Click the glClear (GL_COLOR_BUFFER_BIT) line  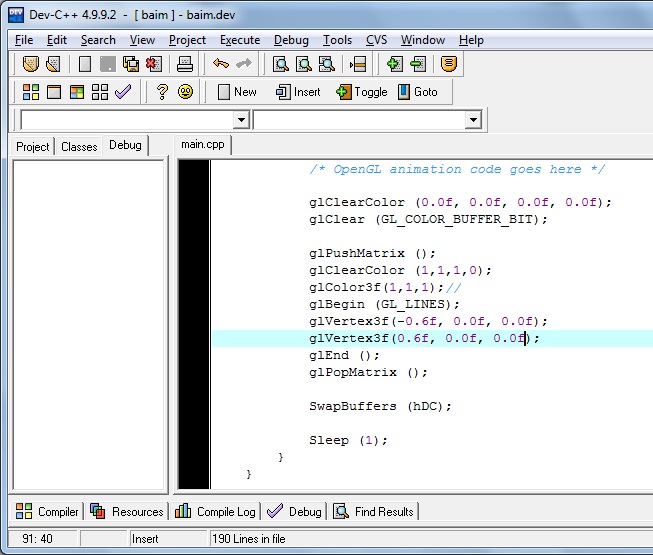428,219
